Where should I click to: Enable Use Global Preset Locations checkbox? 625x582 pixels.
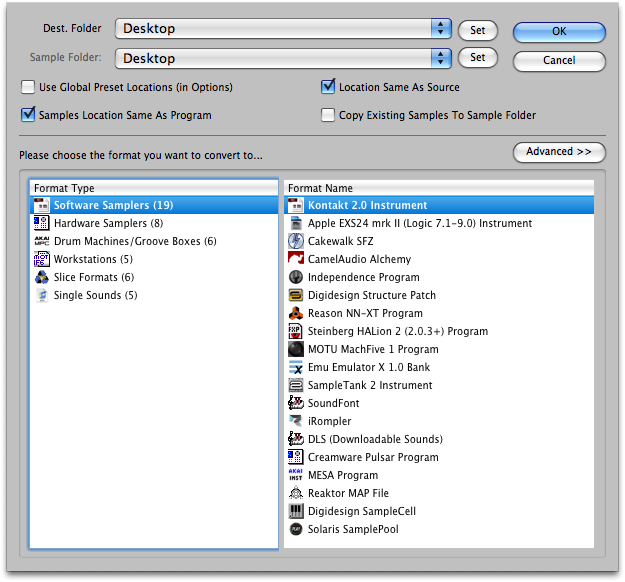coord(28,87)
